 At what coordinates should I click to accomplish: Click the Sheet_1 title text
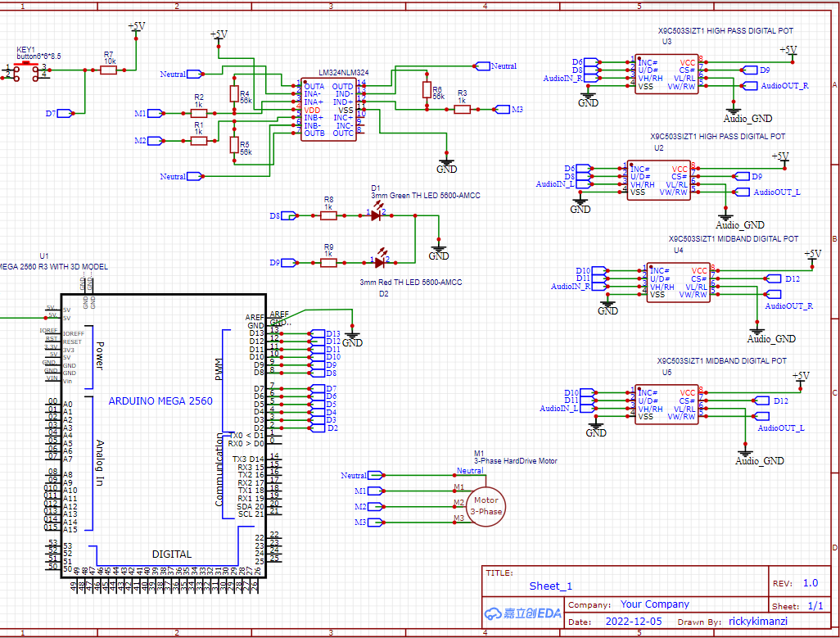549,586
